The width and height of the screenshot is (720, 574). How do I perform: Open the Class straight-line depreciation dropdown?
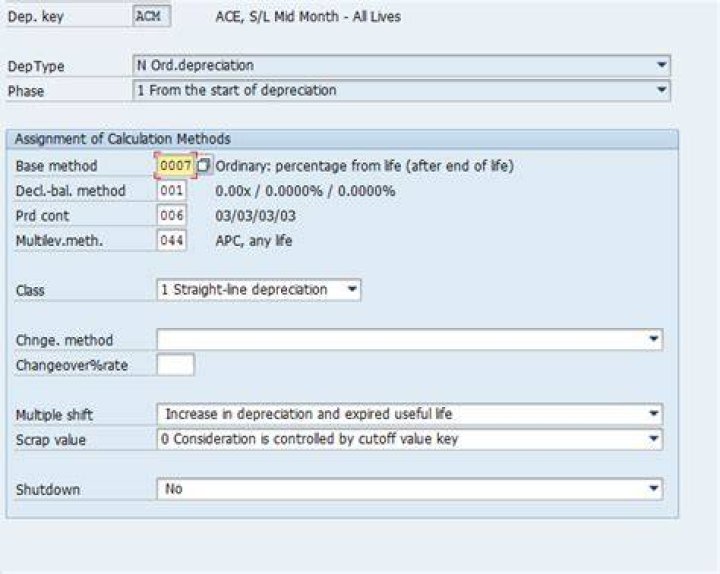[x=352, y=290]
